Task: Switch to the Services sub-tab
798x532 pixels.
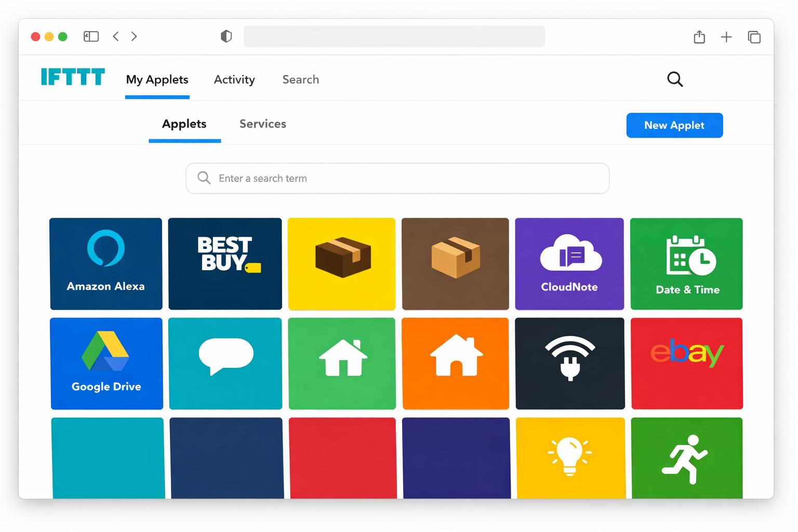Action: click(x=263, y=124)
